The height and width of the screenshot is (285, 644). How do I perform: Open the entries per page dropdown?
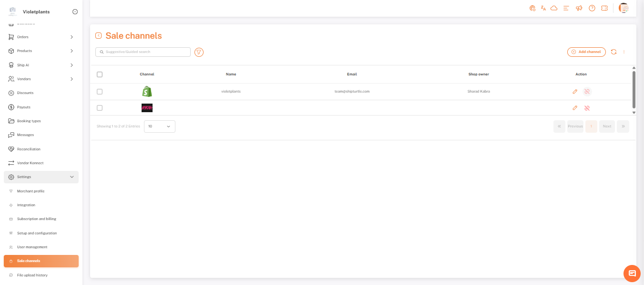tap(159, 127)
